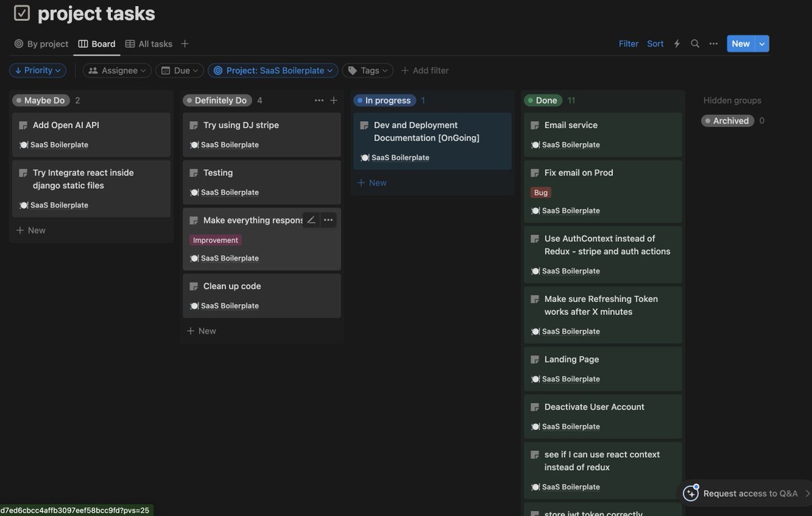Viewport: 812px width, 516px height.
Task: Open the Tags filter dropdown
Action: (367, 70)
